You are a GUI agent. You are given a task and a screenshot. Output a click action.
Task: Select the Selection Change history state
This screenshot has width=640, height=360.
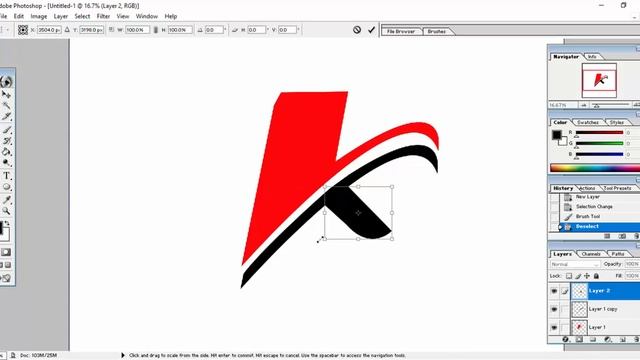[x=594, y=207]
